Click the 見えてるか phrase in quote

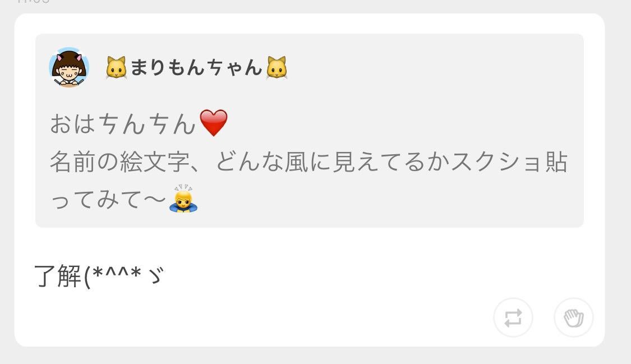coord(391,162)
